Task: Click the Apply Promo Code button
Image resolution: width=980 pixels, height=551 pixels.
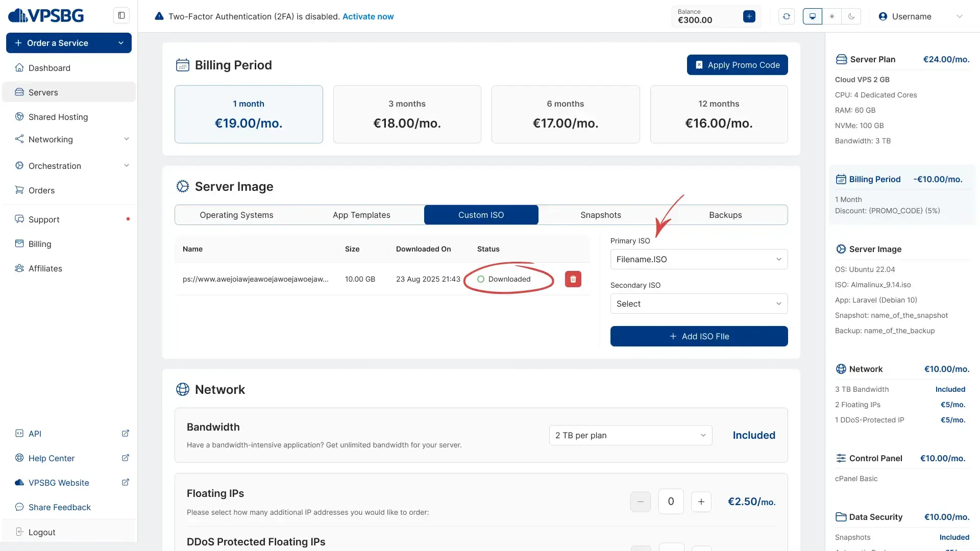Action: click(x=737, y=65)
